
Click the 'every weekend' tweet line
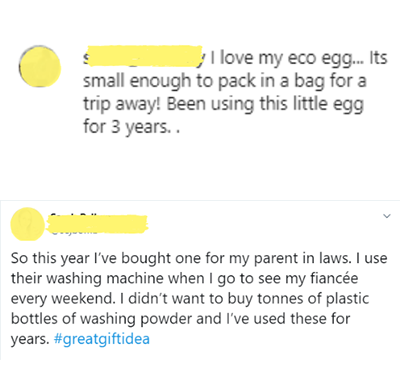[190, 299]
